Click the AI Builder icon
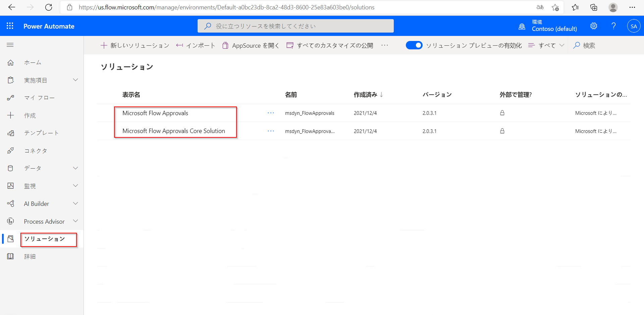 pyautogui.click(x=10, y=204)
